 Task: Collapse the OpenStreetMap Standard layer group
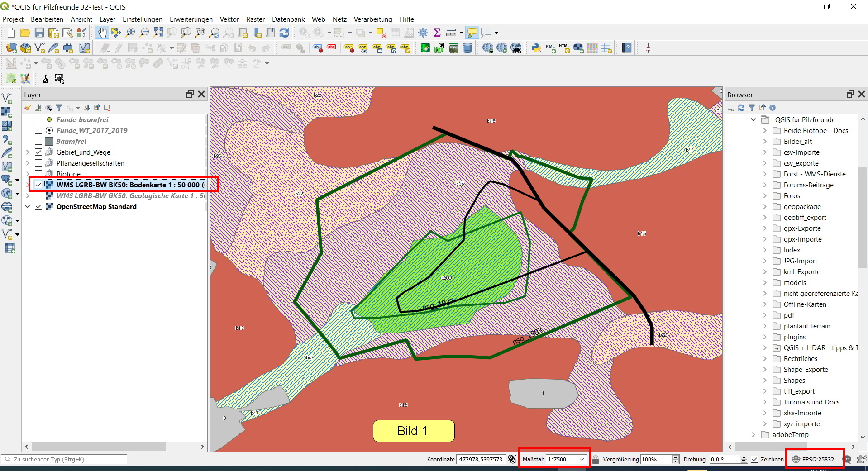[28, 207]
